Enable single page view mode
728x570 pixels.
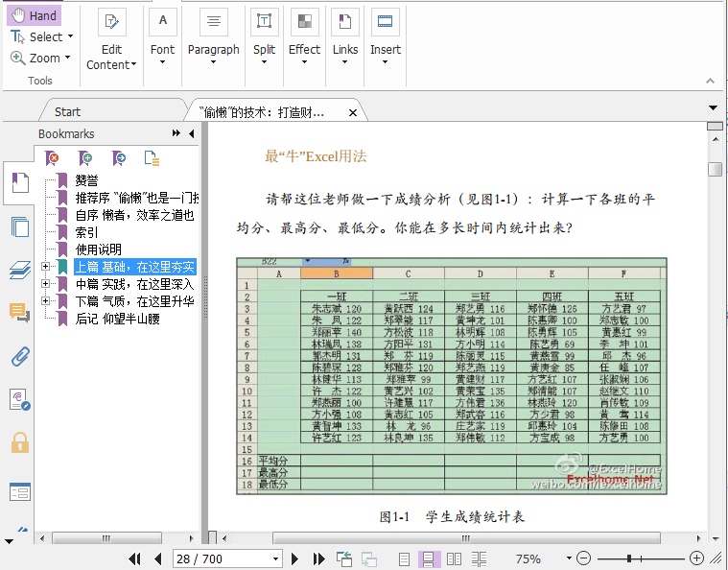[x=405, y=558]
